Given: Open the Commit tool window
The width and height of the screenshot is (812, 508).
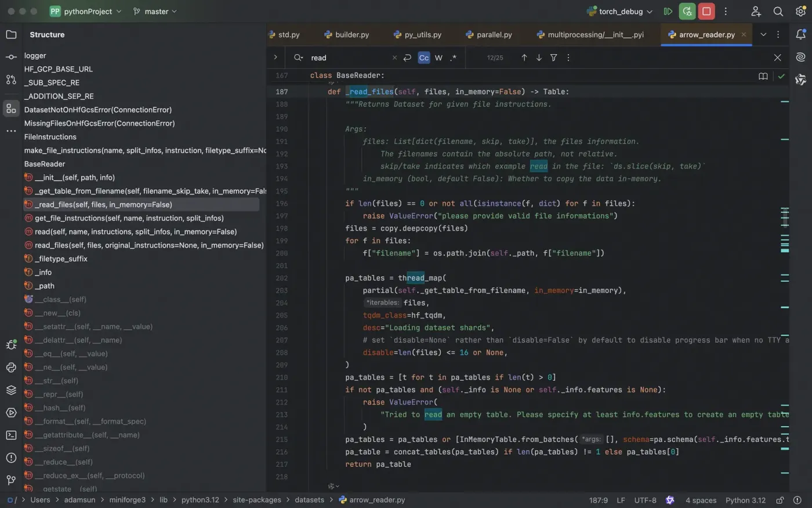Looking at the screenshot, I should click(11, 57).
